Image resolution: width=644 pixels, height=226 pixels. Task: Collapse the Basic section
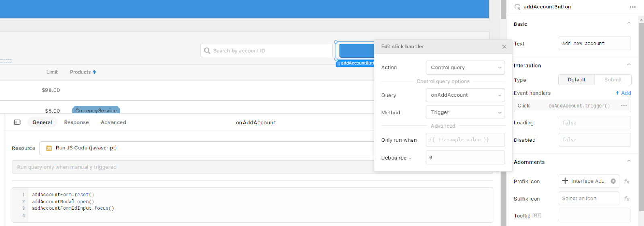pyautogui.click(x=629, y=23)
